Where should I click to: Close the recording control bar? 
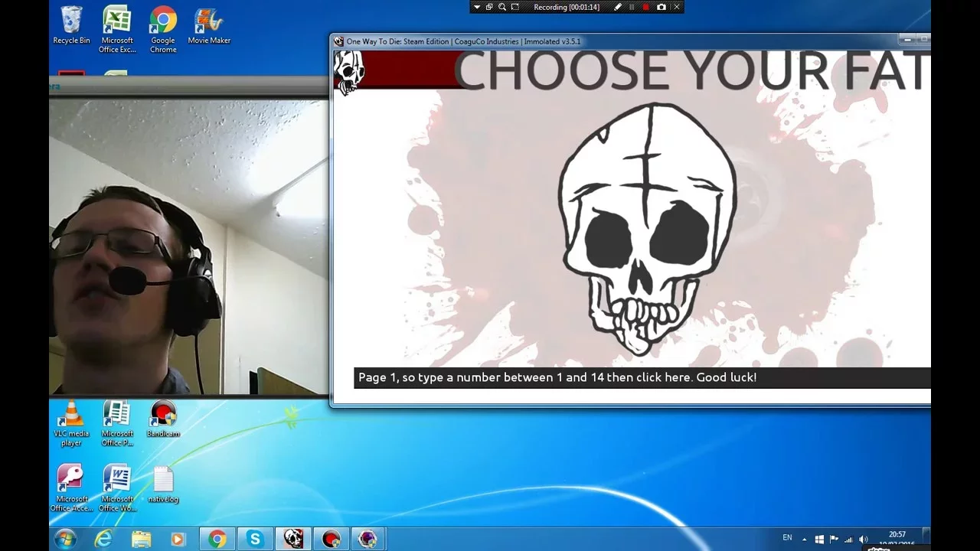676,7
